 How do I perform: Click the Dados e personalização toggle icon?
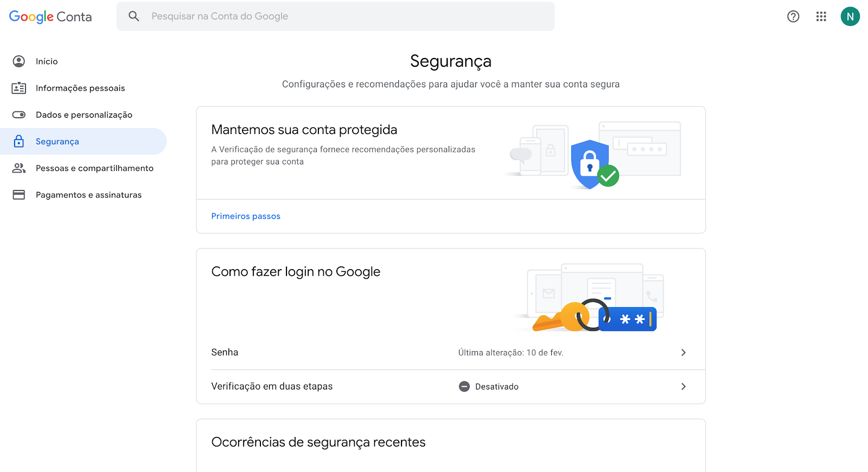tap(19, 114)
